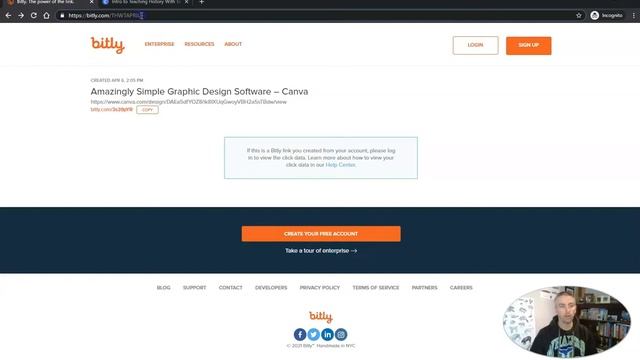
Task: Click the Created date text
Action: pos(117,80)
